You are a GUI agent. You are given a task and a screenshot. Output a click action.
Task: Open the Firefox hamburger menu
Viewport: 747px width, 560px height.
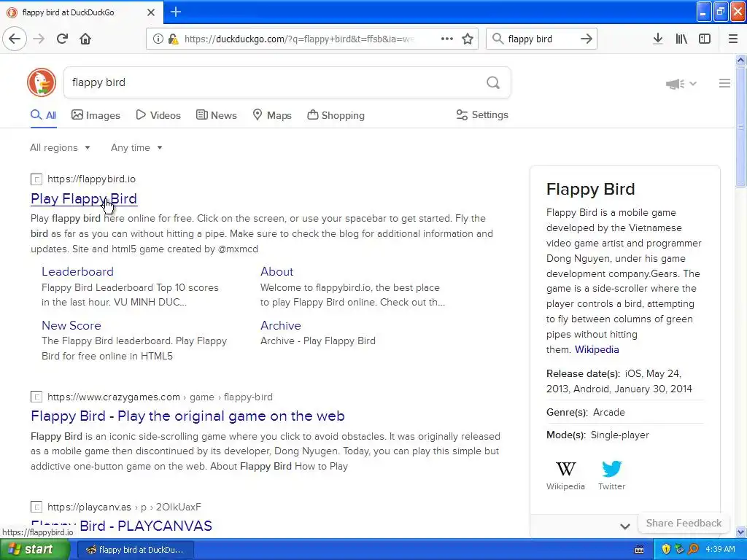[732, 39]
